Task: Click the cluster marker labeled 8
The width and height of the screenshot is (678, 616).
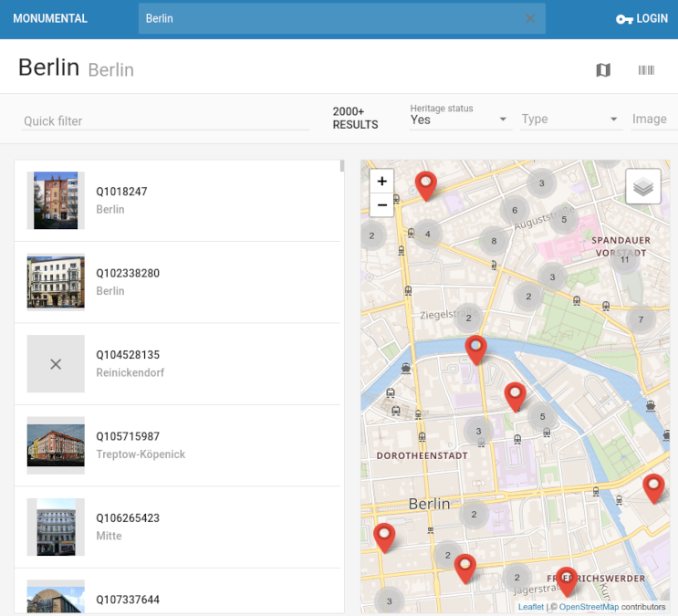Action: [494, 241]
